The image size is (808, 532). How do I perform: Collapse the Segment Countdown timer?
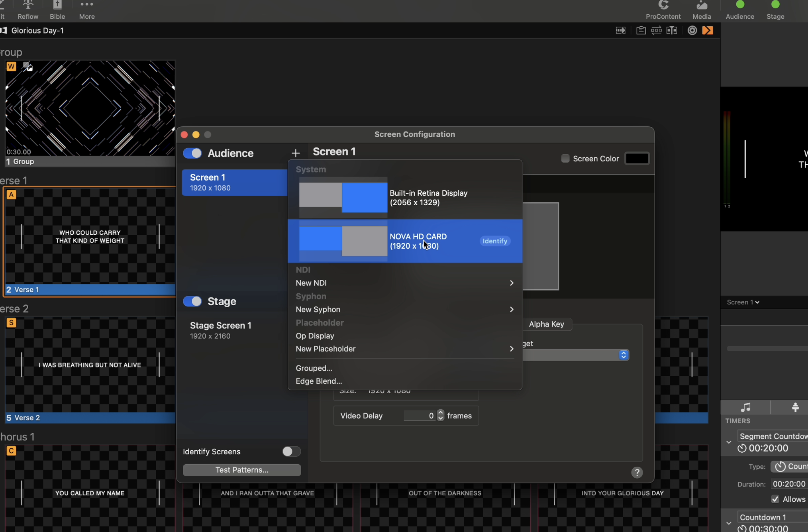[729, 442]
